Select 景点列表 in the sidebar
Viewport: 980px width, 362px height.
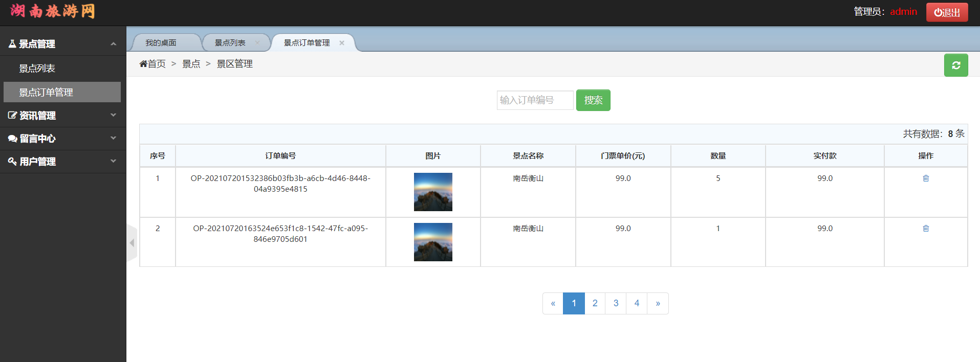tap(37, 69)
